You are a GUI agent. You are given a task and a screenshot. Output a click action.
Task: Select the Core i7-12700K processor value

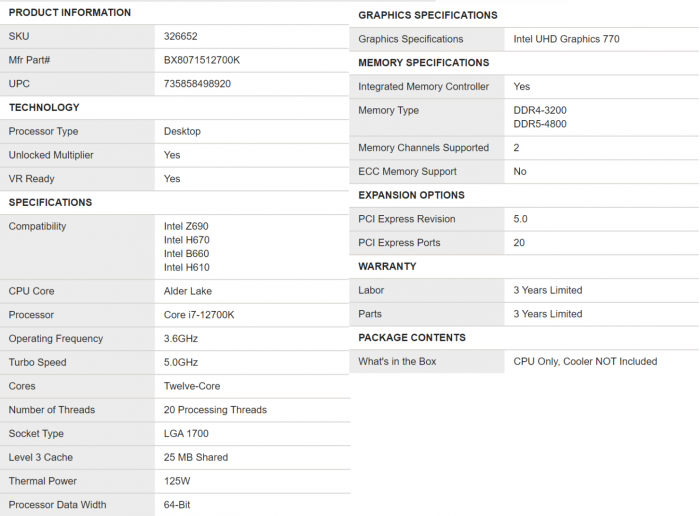click(x=199, y=315)
